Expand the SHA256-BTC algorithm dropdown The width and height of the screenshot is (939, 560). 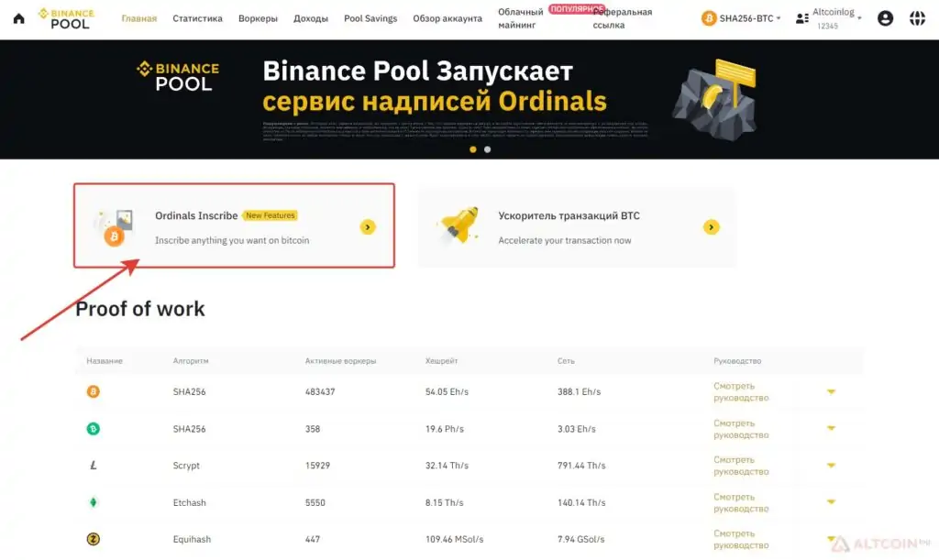[778, 18]
